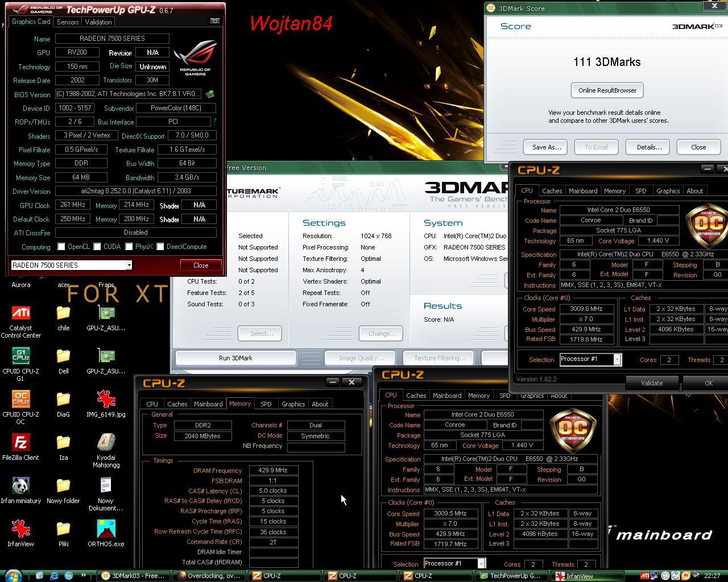Save BIOS using chip icon in GPU-Z

[210, 94]
